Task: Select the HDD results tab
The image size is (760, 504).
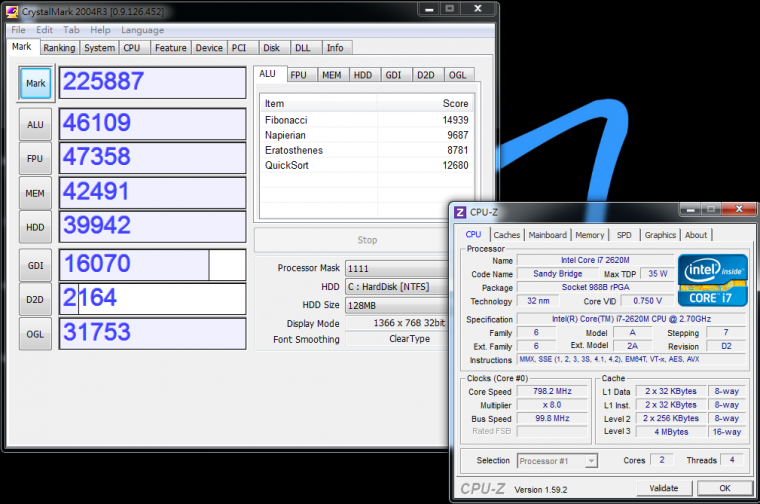Action: [x=363, y=75]
